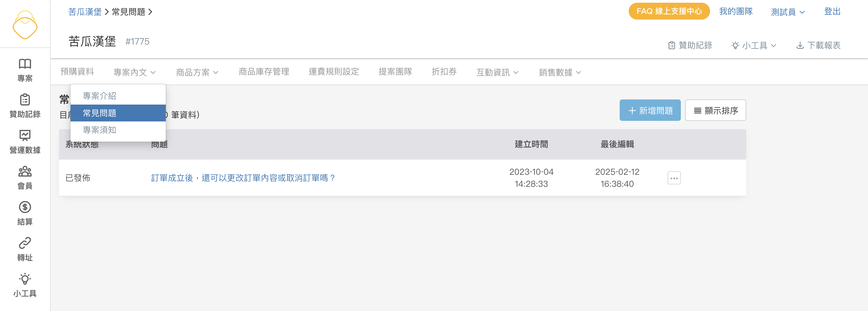Click the yellow site logo
Screen dimensions: 868x311
pyautogui.click(x=25, y=25)
